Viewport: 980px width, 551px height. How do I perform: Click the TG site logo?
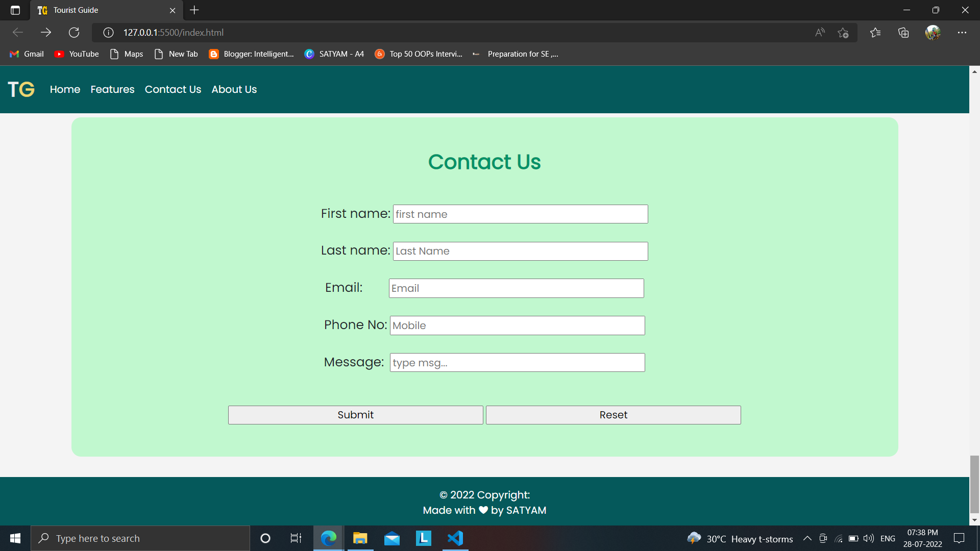point(21,89)
